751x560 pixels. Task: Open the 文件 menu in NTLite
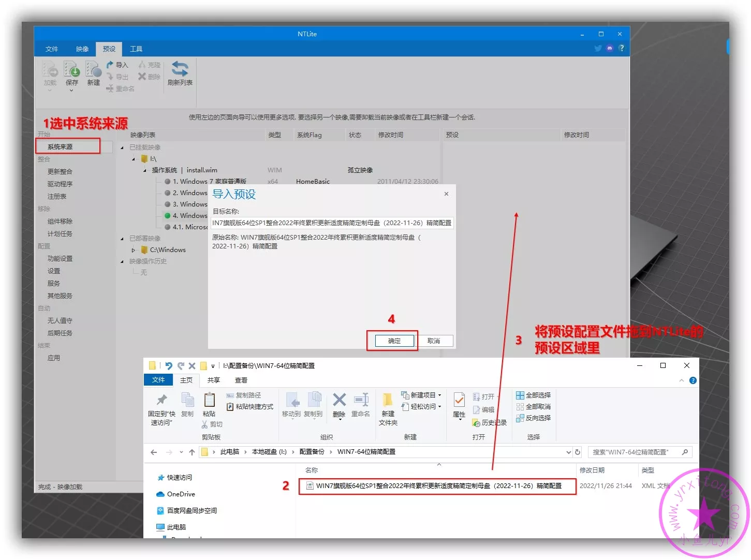pos(52,49)
